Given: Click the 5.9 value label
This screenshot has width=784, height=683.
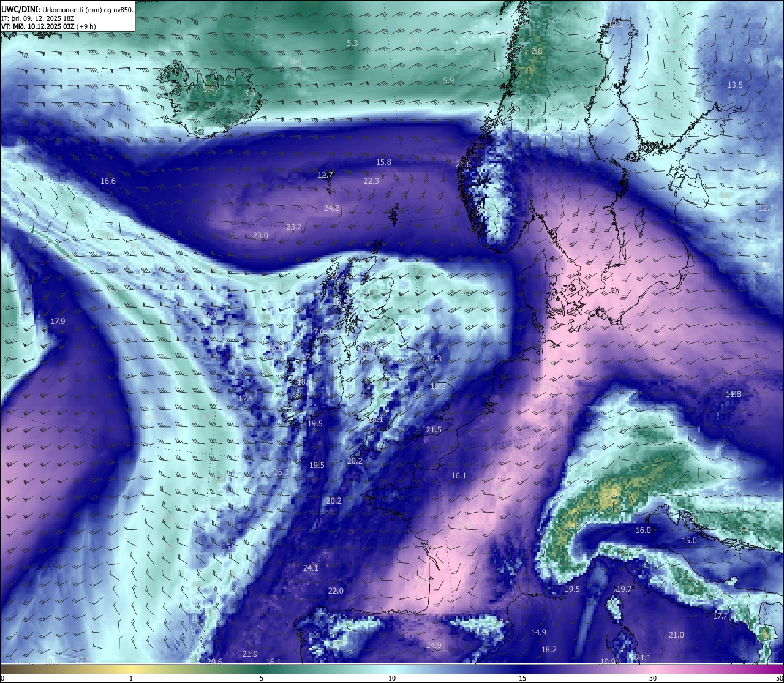Looking at the screenshot, I should click(448, 80).
